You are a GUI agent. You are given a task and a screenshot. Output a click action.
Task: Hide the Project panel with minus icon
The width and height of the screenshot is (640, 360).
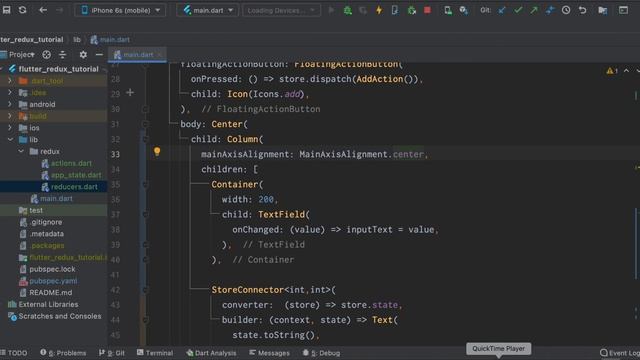coord(99,54)
